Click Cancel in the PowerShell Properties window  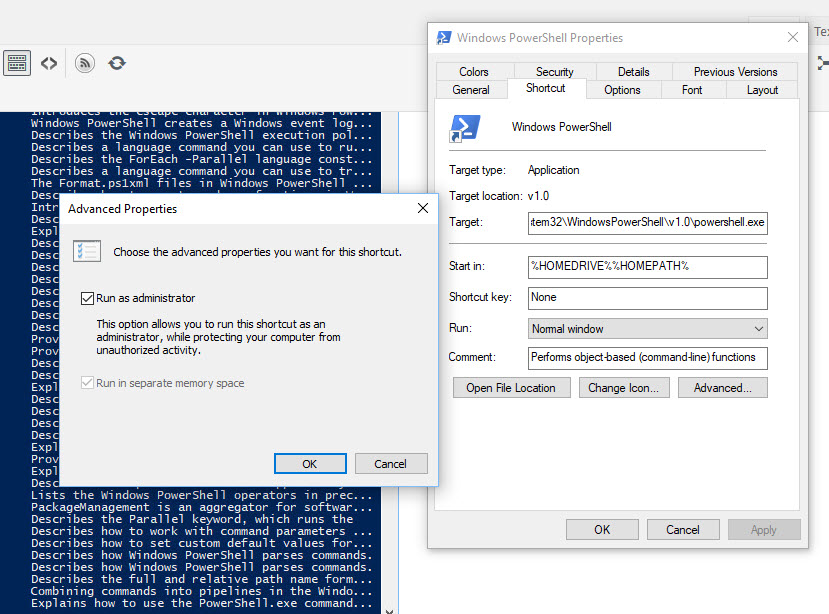pyautogui.click(x=683, y=529)
